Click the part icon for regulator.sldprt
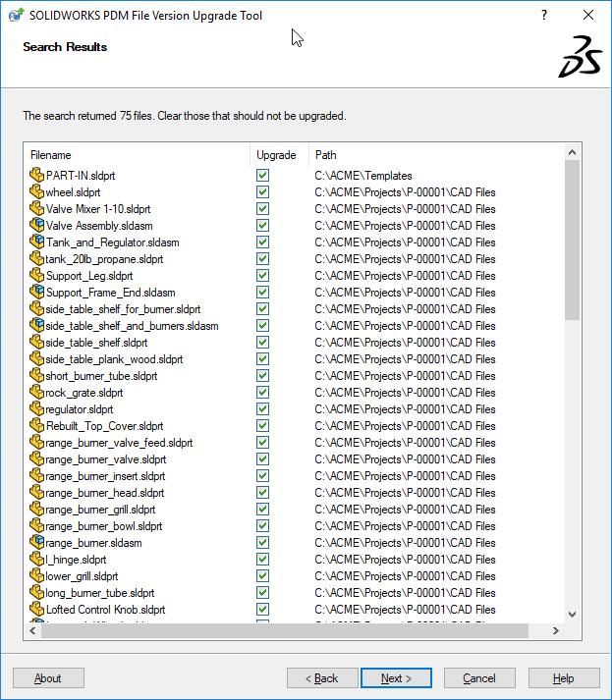Image resolution: width=612 pixels, height=700 pixels. point(36,408)
